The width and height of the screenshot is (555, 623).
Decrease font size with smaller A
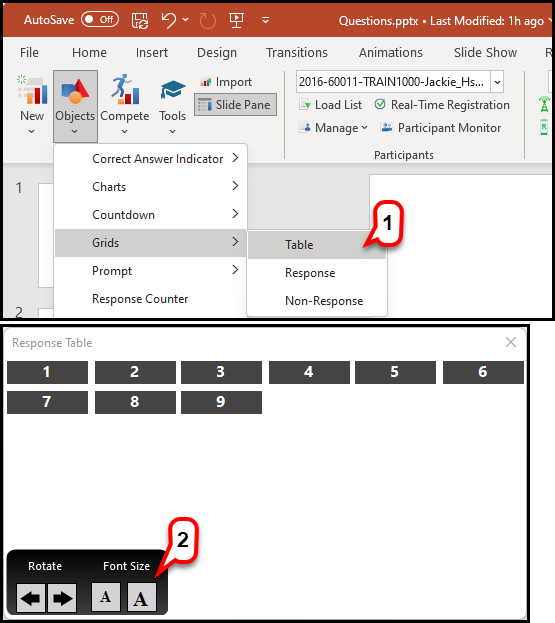pyautogui.click(x=106, y=597)
